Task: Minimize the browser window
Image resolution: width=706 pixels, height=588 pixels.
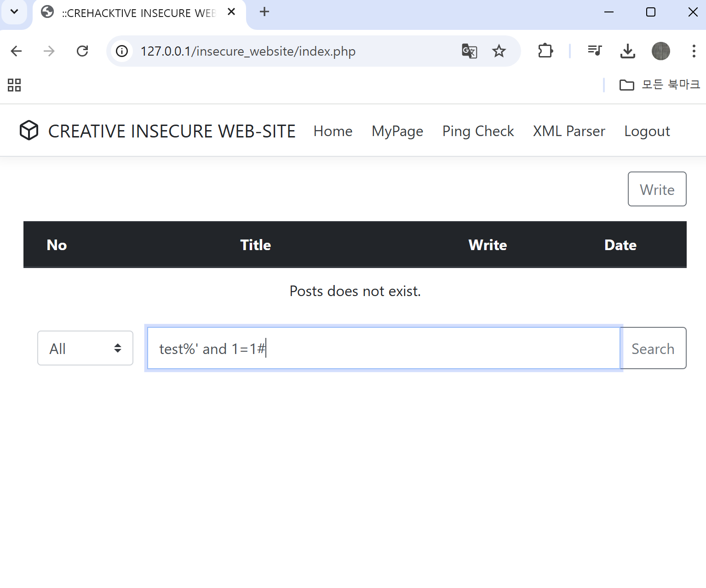Action: [x=609, y=12]
